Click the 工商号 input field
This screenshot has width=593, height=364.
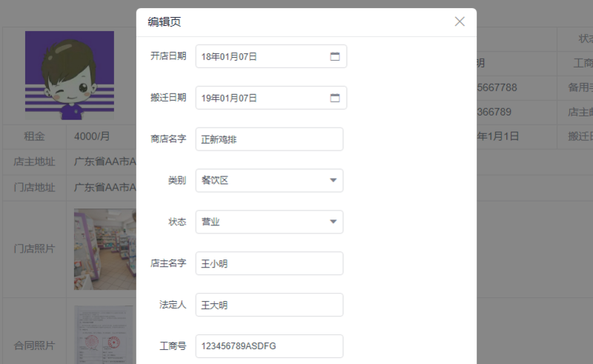pyautogui.click(x=269, y=346)
